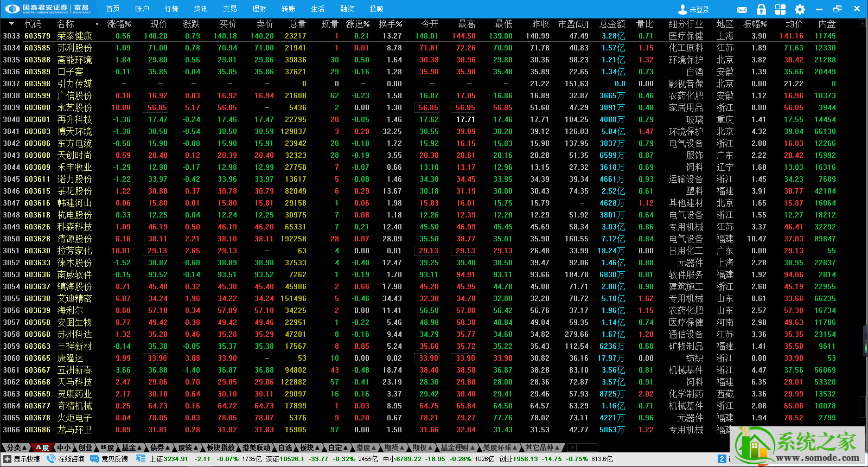
Task: Expand the dropdown arrow left of 代码 header
Action: [x=11, y=24]
